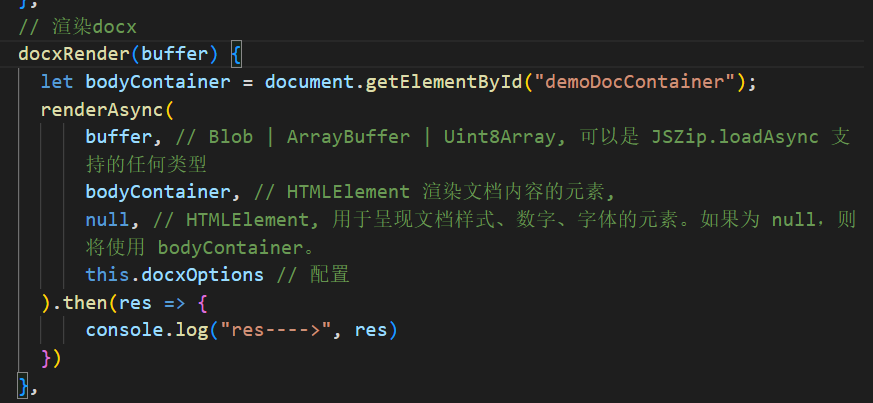Click res argument inside console.log
The image size is (873, 403).
point(371,330)
